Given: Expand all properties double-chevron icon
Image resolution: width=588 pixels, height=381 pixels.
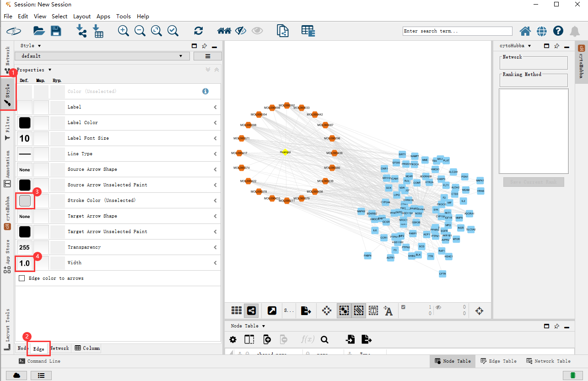Looking at the screenshot, I should point(208,70).
